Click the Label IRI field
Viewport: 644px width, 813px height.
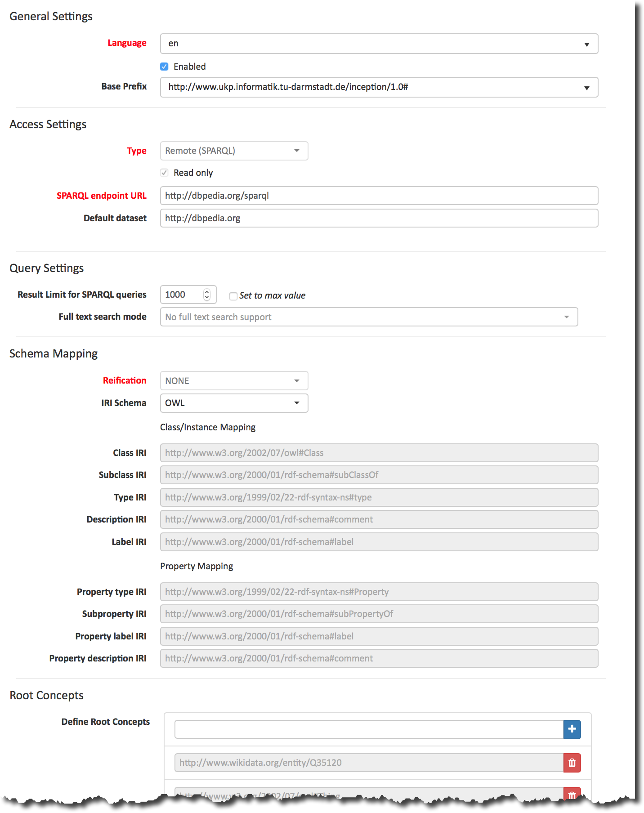379,542
